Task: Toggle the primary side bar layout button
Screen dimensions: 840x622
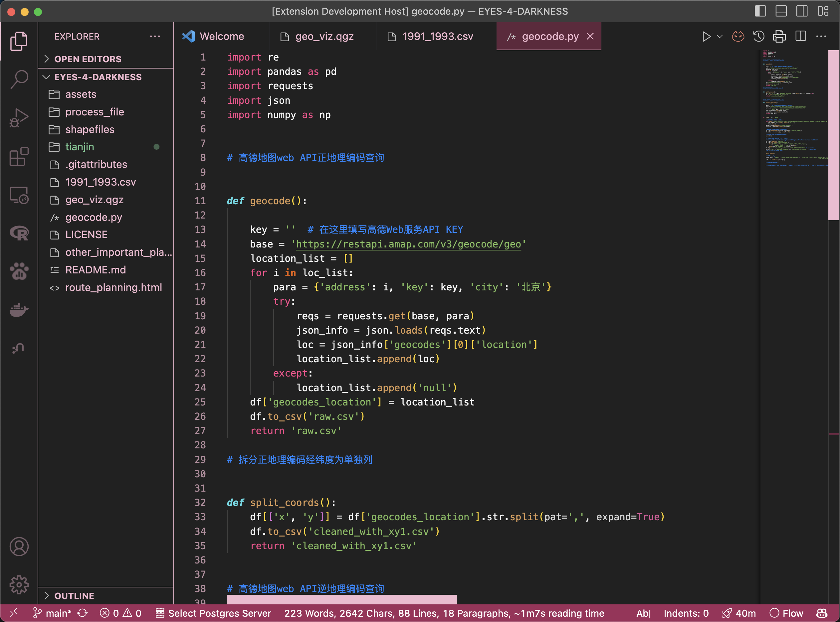Action: click(760, 11)
